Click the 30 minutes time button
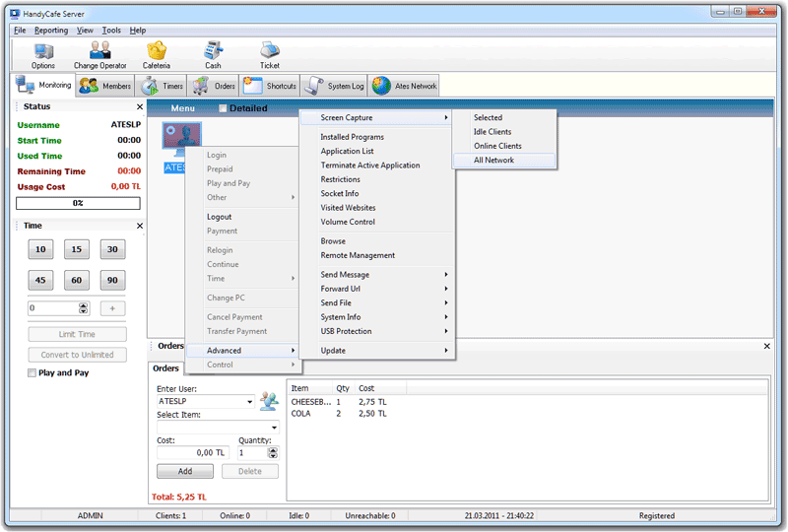Image resolution: width=788 pixels, height=532 pixels. [x=112, y=250]
